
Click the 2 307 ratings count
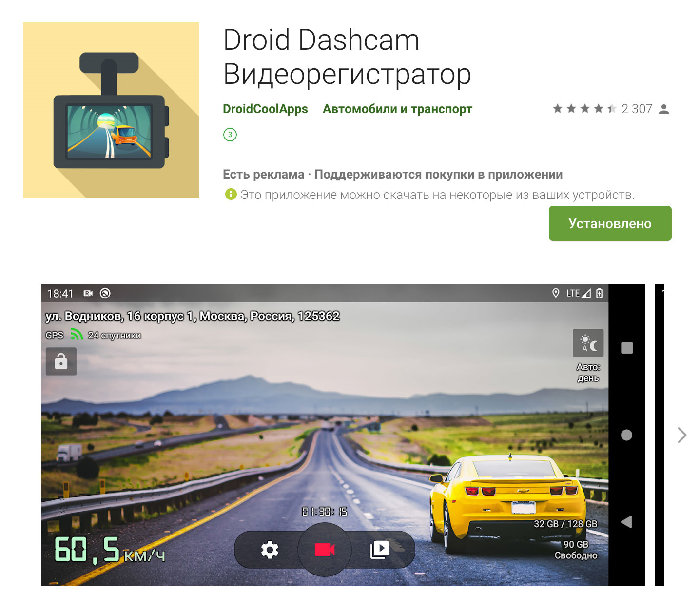637,109
